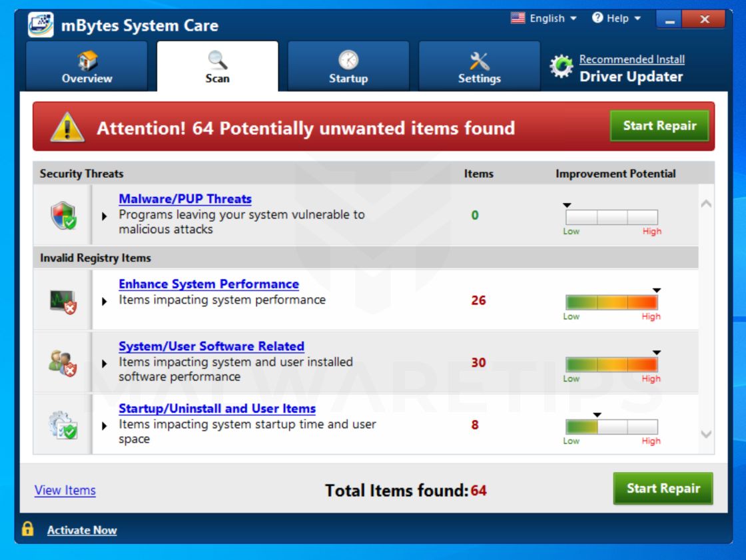Click the System/User Software users icon
The image size is (746, 560).
click(x=63, y=364)
